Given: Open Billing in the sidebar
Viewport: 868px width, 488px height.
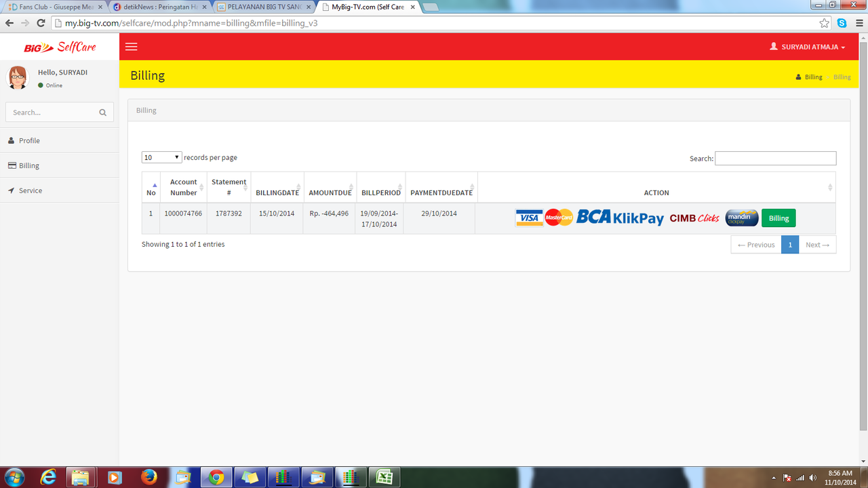Looking at the screenshot, I should [x=60, y=165].
